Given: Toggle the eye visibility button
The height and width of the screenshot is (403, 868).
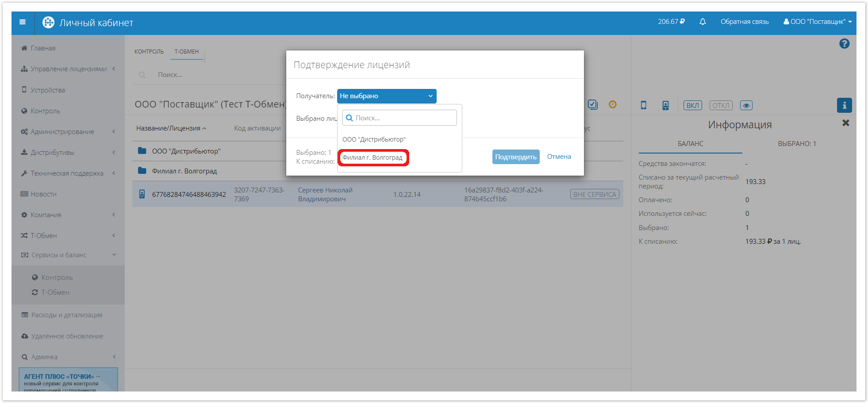Looking at the screenshot, I should [x=746, y=105].
